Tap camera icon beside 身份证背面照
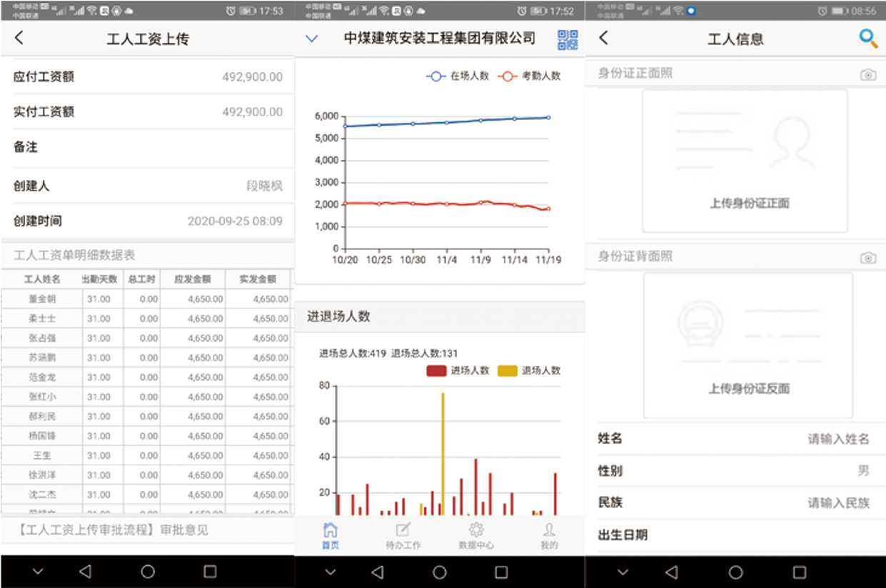 (867, 258)
